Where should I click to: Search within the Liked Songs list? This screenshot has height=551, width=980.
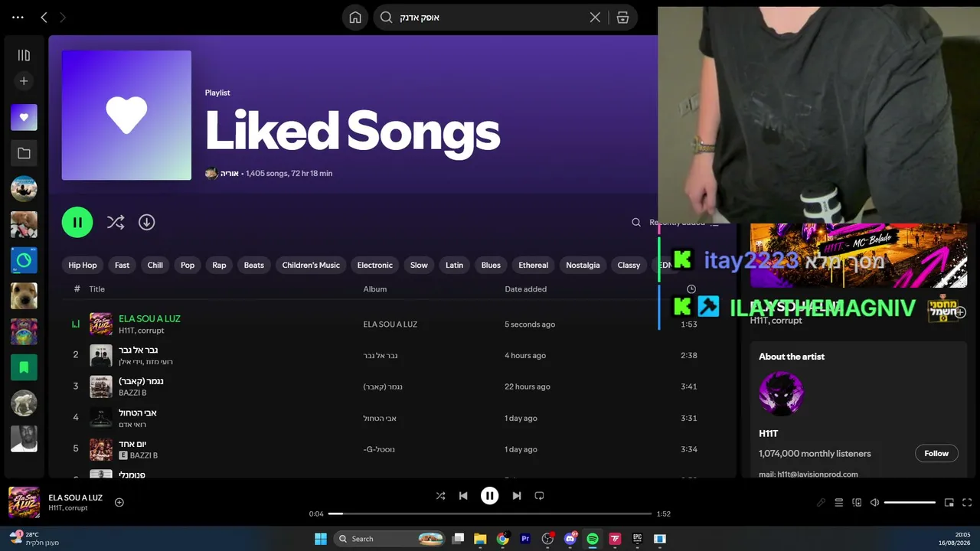tap(635, 223)
